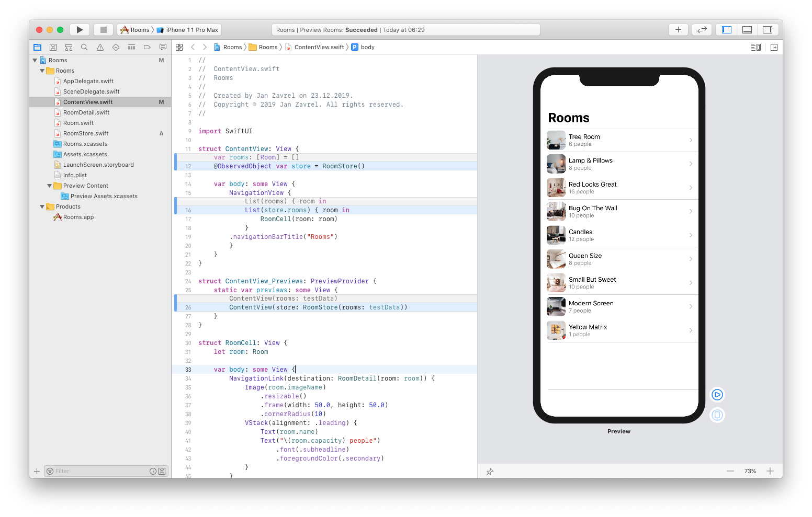Open the Report navigator
This screenshot has width=812, height=517.
163,47
